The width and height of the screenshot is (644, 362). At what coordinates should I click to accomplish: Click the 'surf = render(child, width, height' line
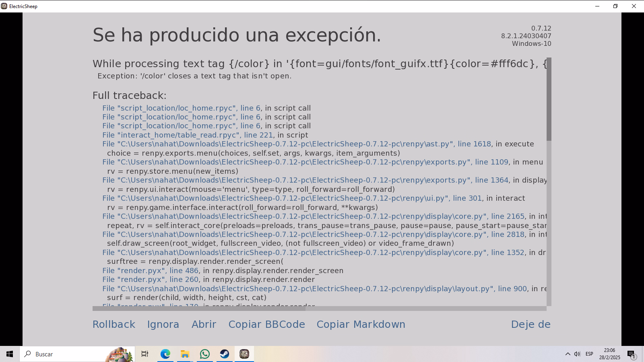click(x=187, y=298)
